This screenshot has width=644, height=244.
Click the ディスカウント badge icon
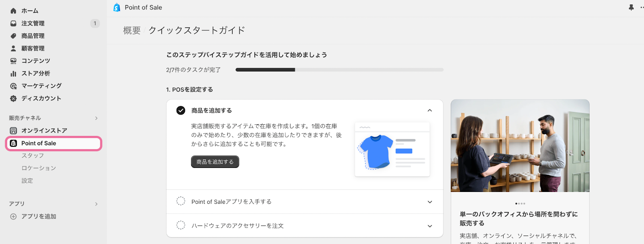click(x=13, y=98)
